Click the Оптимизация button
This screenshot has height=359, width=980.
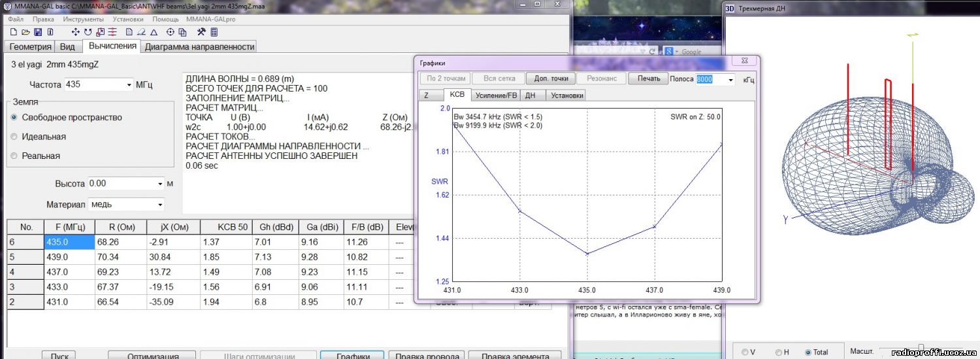click(152, 355)
